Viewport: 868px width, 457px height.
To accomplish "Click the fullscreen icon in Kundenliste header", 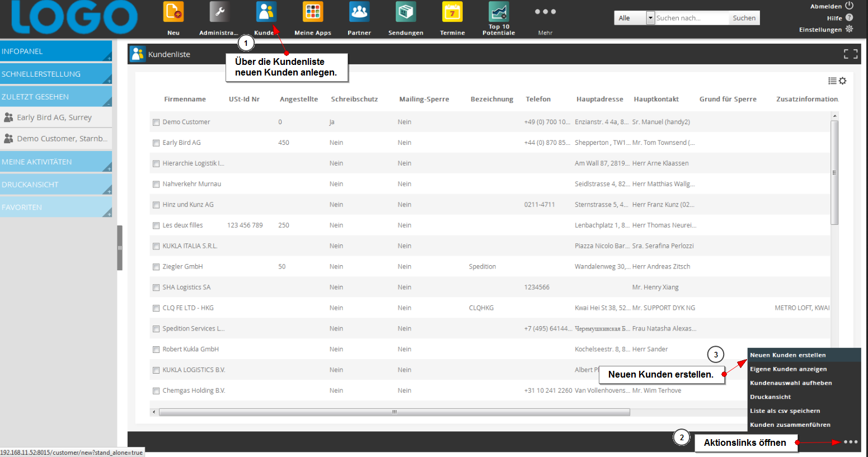I will (850, 54).
